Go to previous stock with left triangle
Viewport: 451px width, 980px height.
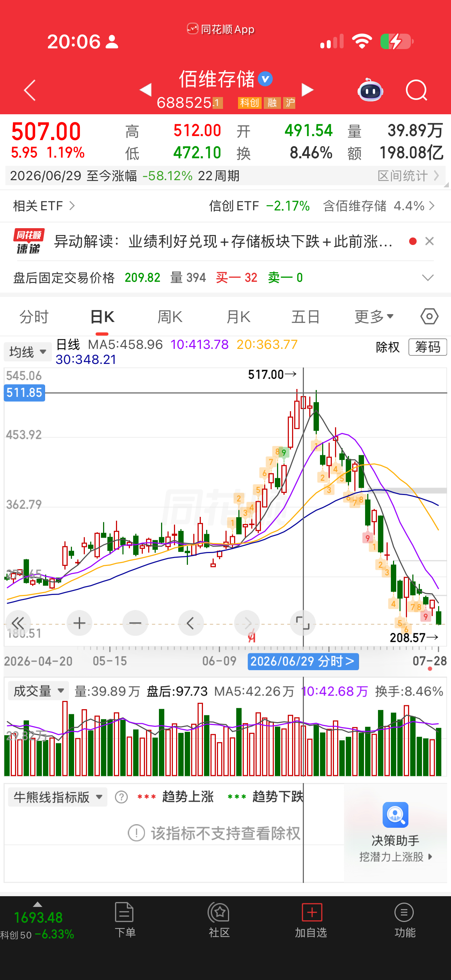coord(146,90)
